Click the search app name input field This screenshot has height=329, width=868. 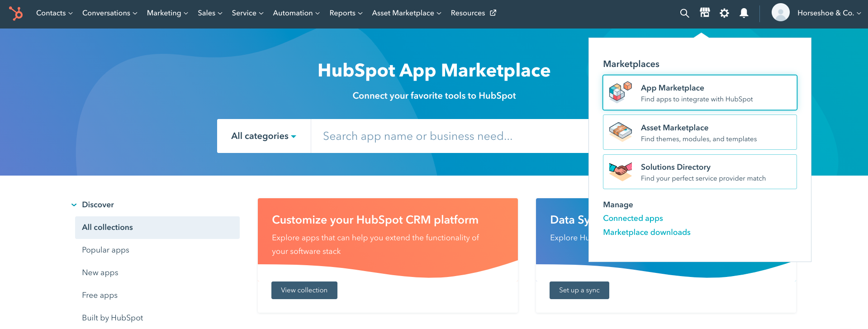pos(450,136)
